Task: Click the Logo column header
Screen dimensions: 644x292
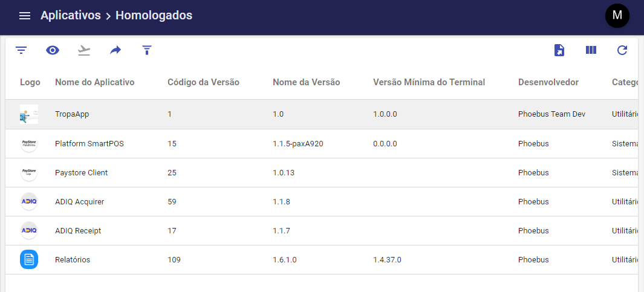Action: 30,82
